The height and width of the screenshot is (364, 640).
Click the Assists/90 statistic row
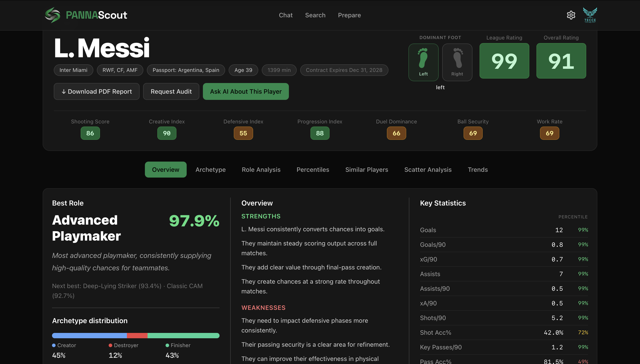(x=504, y=289)
